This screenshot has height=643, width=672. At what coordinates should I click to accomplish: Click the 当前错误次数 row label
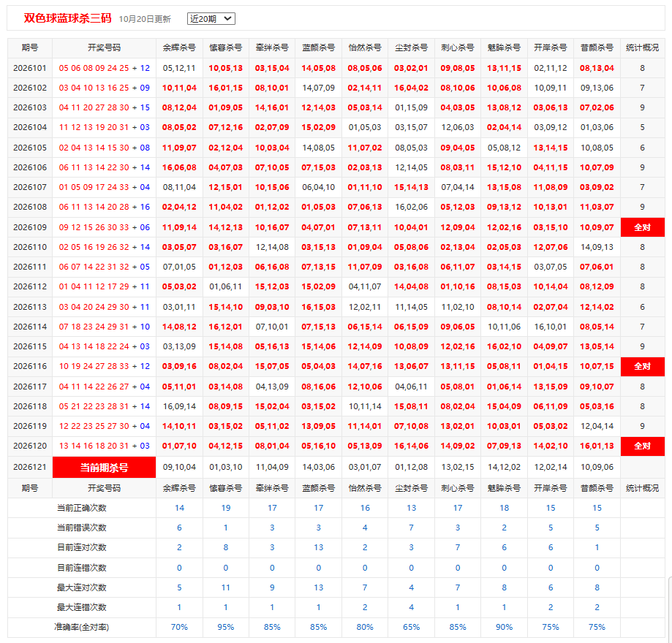[82, 528]
